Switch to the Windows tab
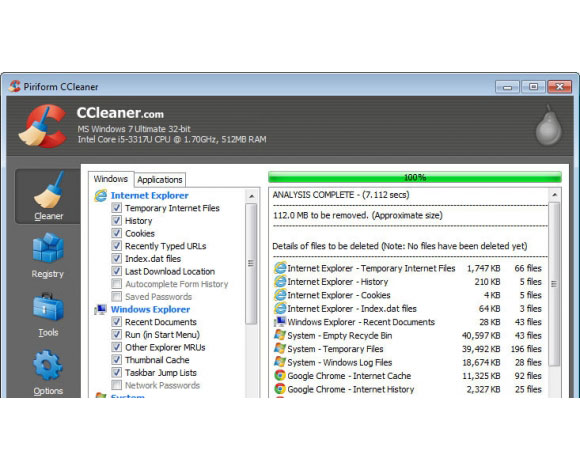 111,179
